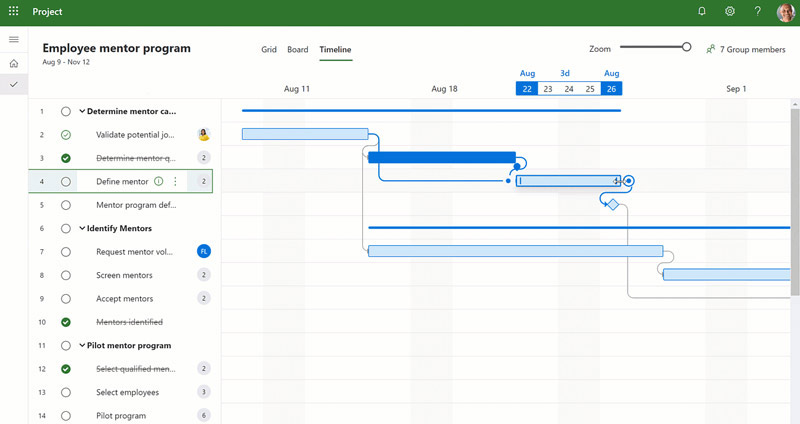Viewport: 800px width, 424px height.
Task: Click the Employee mentor program title
Action: pos(116,48)
